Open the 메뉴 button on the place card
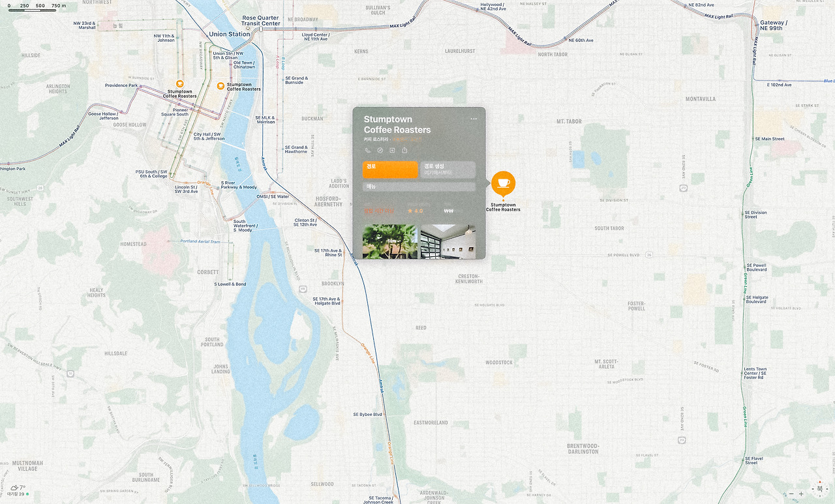Screen dimensions: 835x504 [x=419, y=187]
